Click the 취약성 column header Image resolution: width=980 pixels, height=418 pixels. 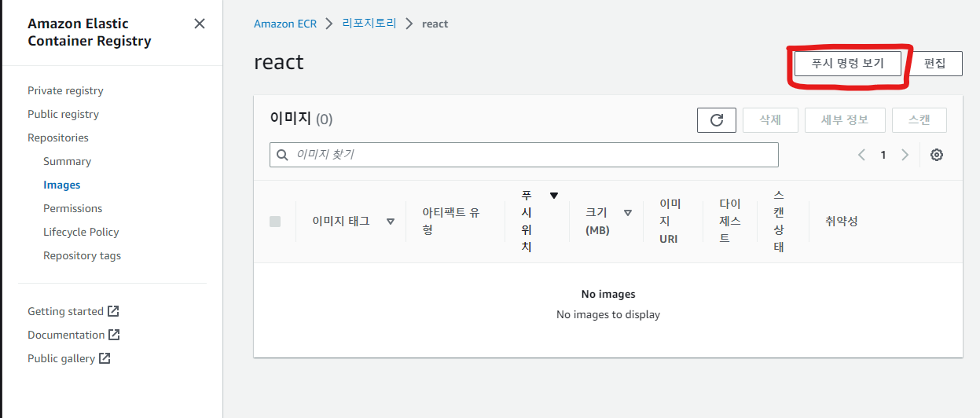point(842,222)
